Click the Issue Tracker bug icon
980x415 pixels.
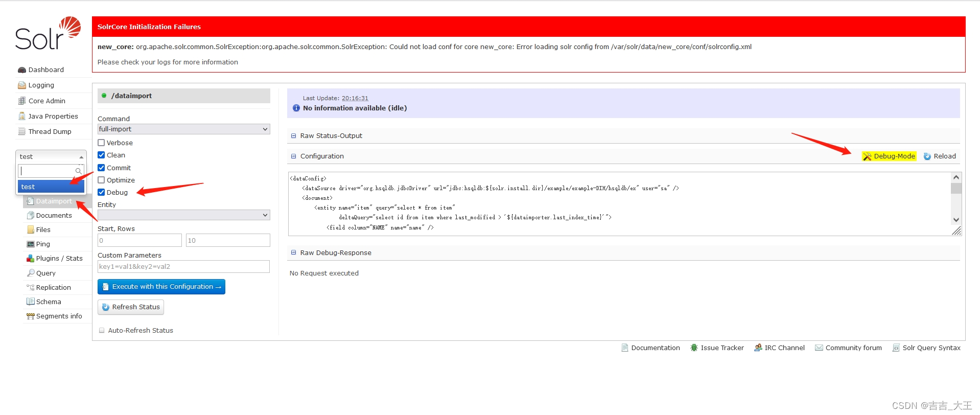[x=694, y=348]
